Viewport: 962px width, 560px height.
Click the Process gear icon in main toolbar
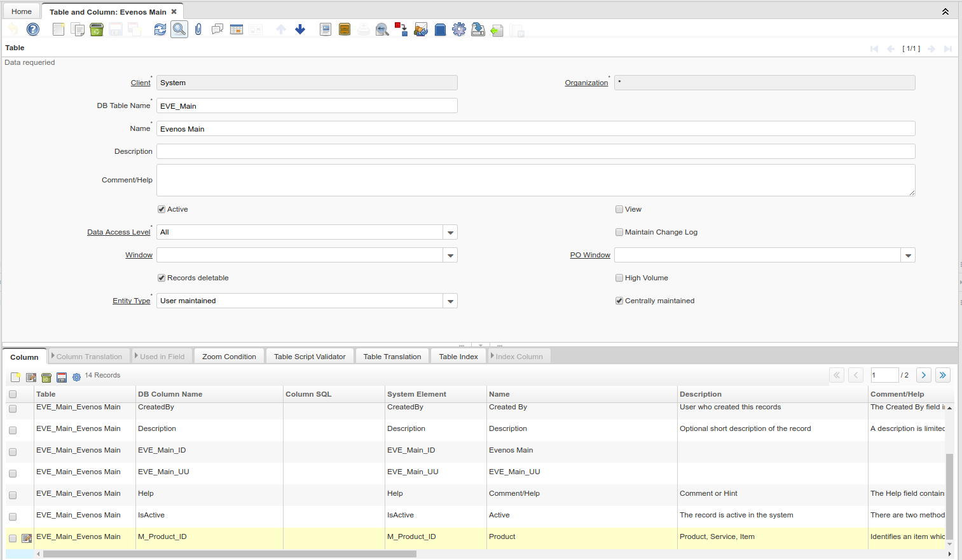(x=459, y=29)
